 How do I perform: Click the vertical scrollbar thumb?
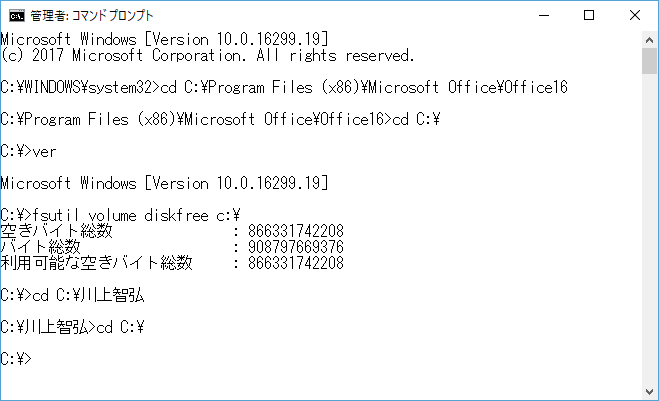click(649, 60)
